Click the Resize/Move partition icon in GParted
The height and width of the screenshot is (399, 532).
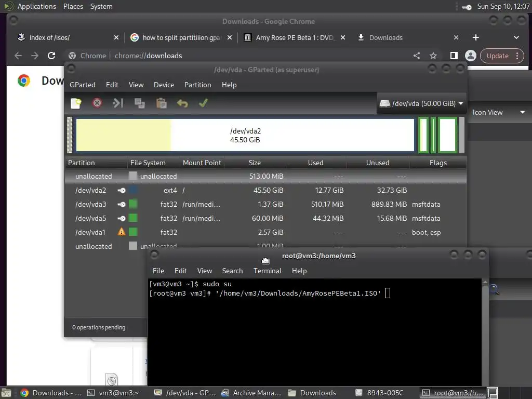click(x=118, y=103)
